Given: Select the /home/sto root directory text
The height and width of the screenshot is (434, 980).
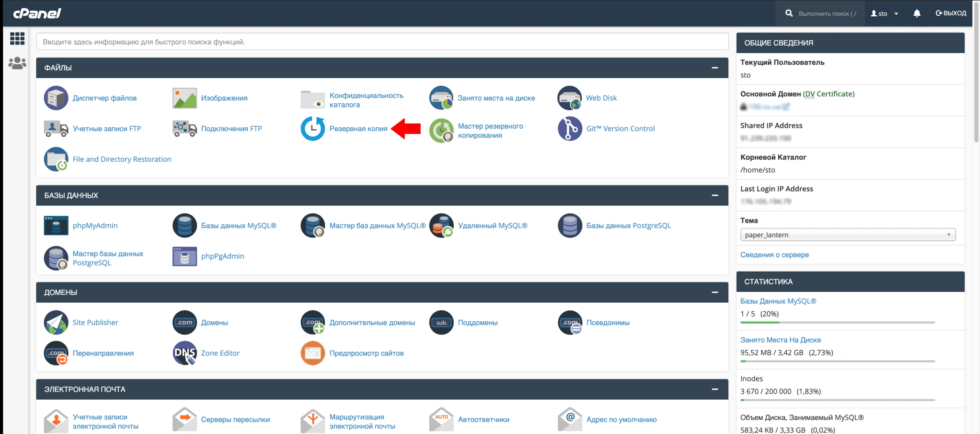Looking at the screenshot, I should 758,170.
